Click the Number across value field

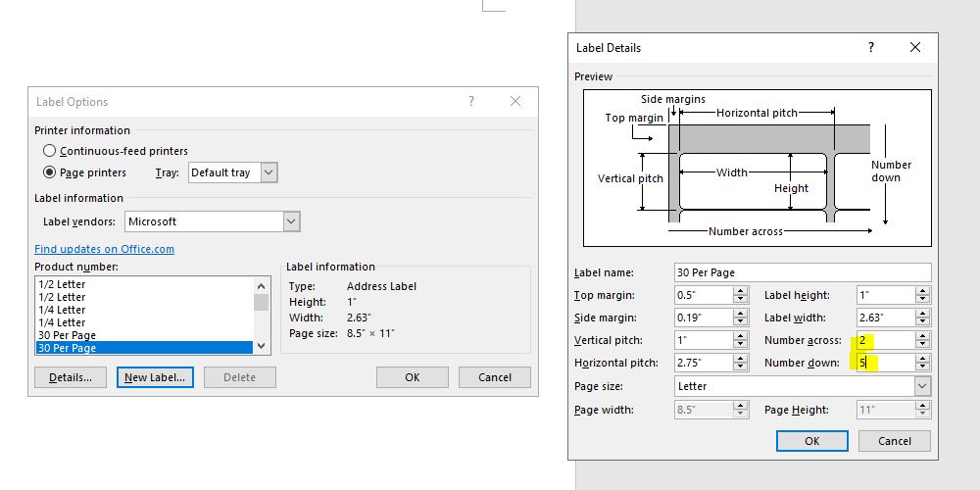(886, 341)
